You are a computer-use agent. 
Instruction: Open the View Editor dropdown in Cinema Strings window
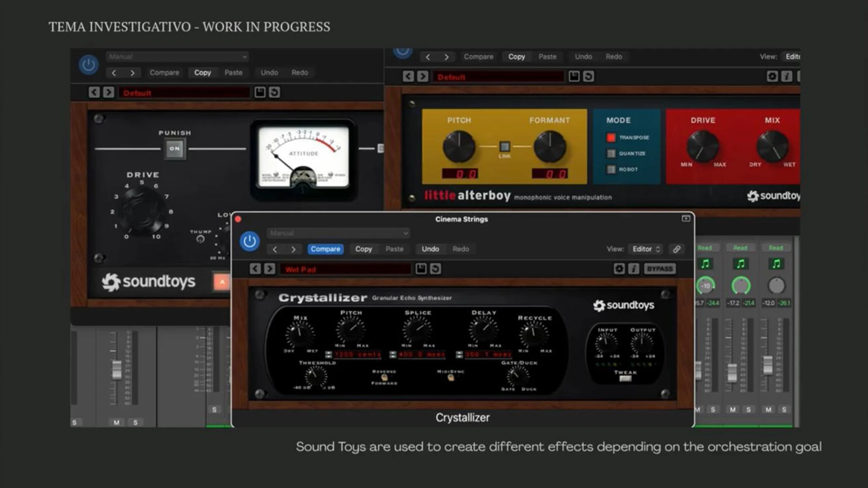click(x=646, y=249)
